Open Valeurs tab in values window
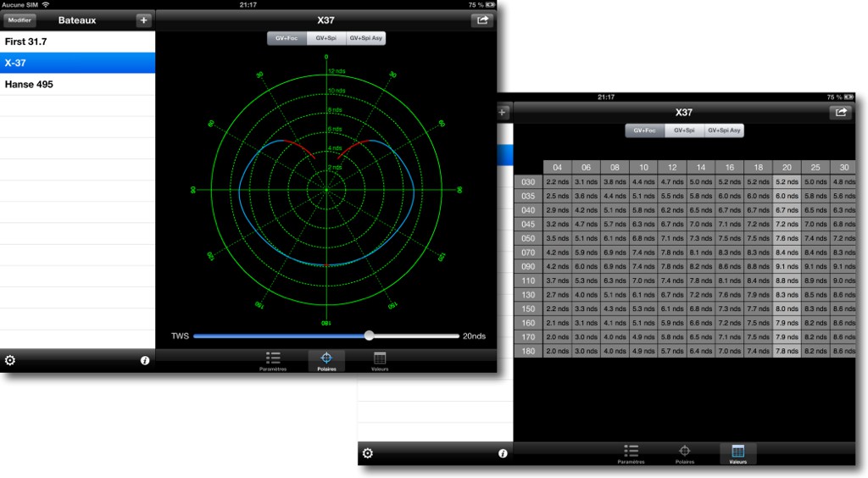Viewport: 868px width, 478px height. pyautogui.click(x=738, y=454)
